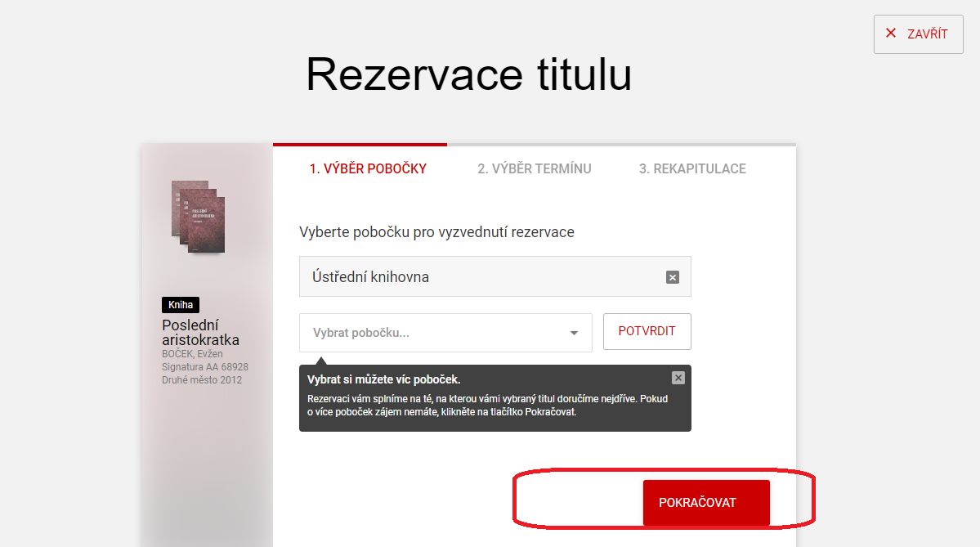Screen dimensions: 980x547
Task: Click the black Kniha badge
Action: tap(181, 304)
